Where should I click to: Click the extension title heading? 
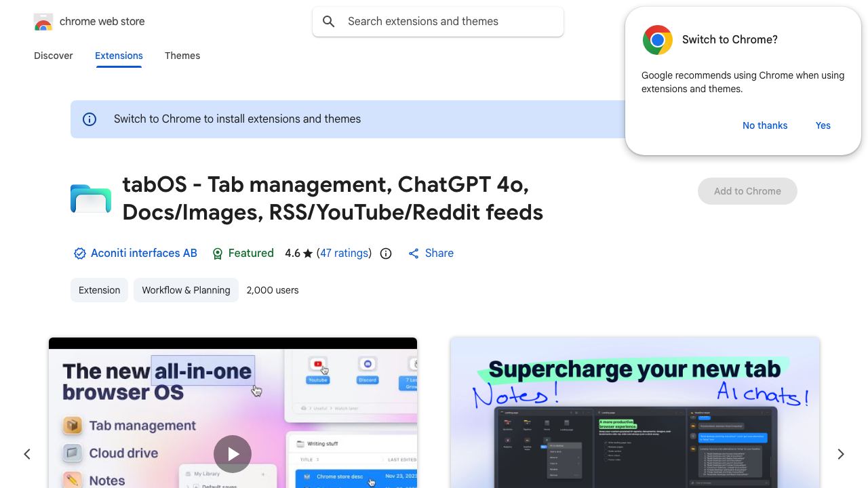(333, 198)
